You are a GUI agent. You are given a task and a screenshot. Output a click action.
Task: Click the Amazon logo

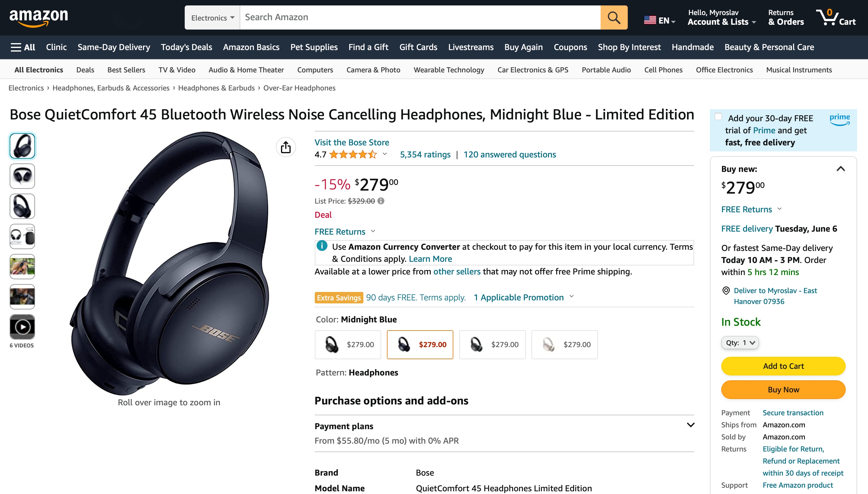[39, 17]
